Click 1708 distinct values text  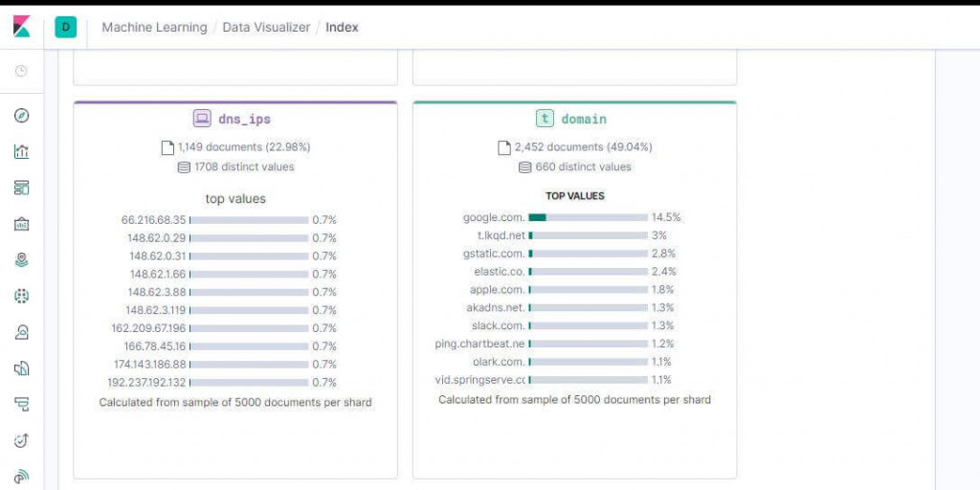coord(244,167)
